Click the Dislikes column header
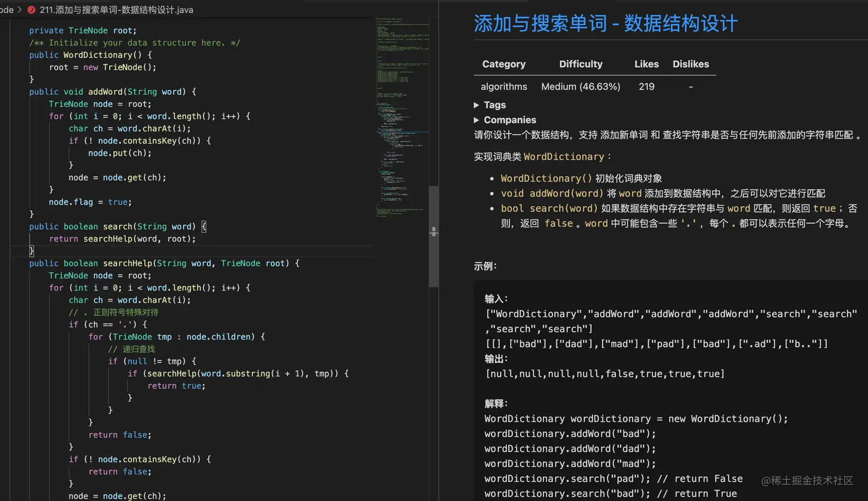The width and height of the screenshot is (868, 501). click(x=691, y=64)
